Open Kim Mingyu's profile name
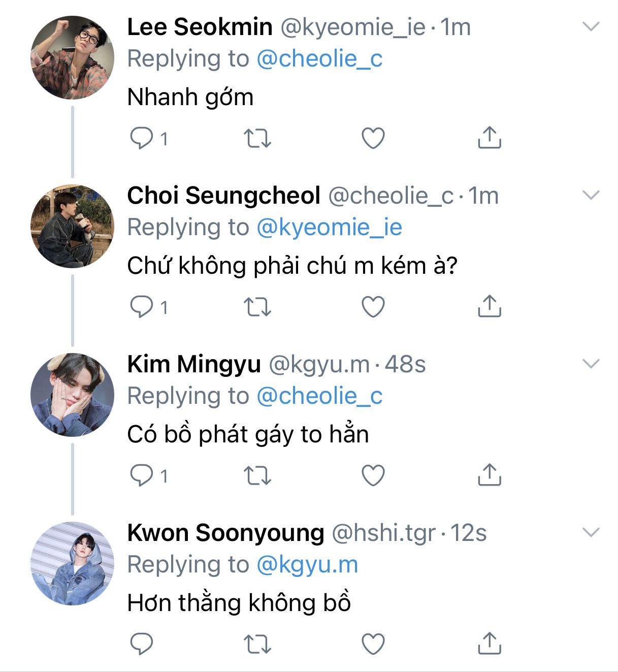The height and width of the screenshot is (672, 618). coord(194,364)
